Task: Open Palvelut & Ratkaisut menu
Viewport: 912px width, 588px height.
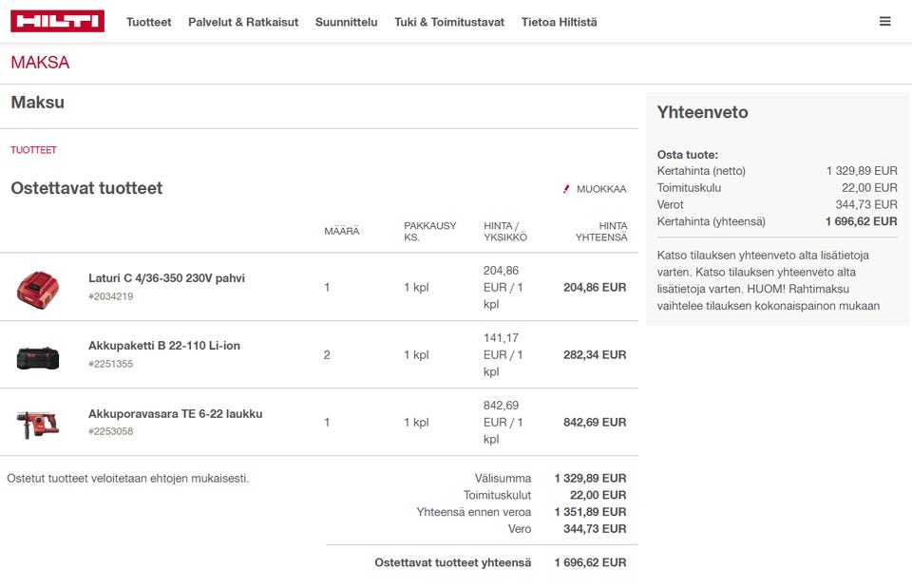Action: point(243,22)
